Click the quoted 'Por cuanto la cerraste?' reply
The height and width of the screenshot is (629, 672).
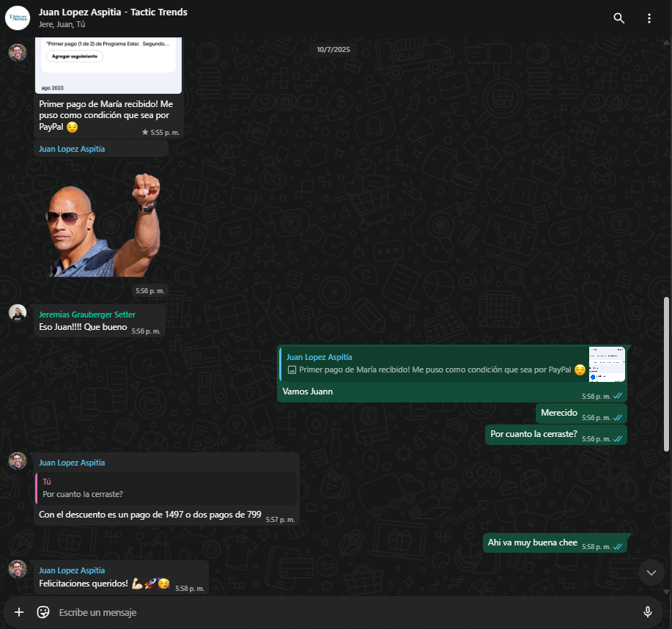[167, 488]
